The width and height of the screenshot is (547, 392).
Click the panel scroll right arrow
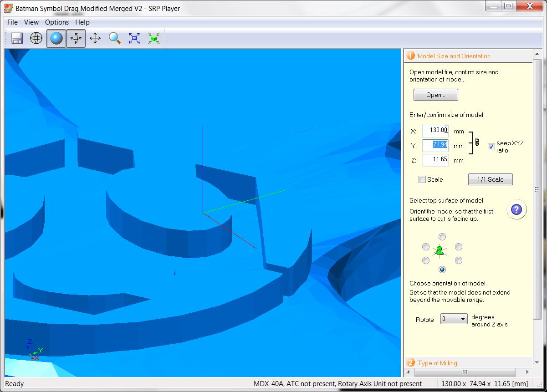point(527,372)
